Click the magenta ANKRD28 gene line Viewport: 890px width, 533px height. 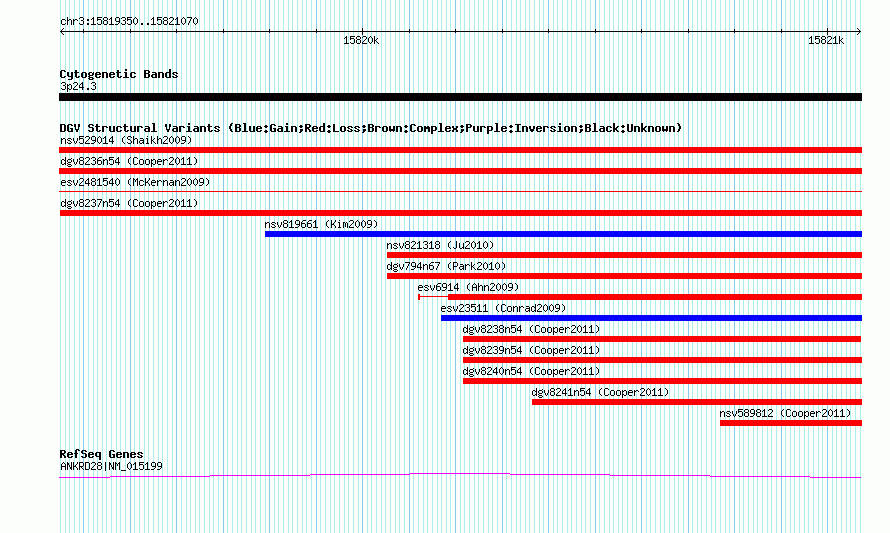tap(460, 476)
